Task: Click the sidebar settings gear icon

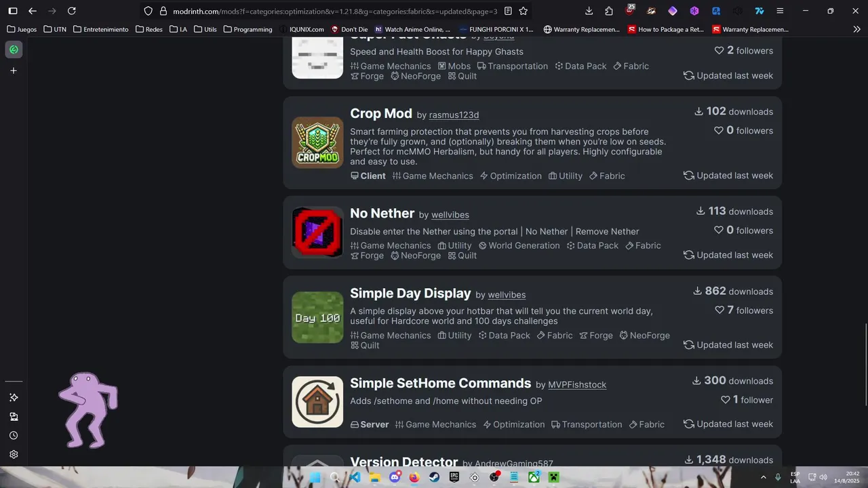Action: coord(14,454)
